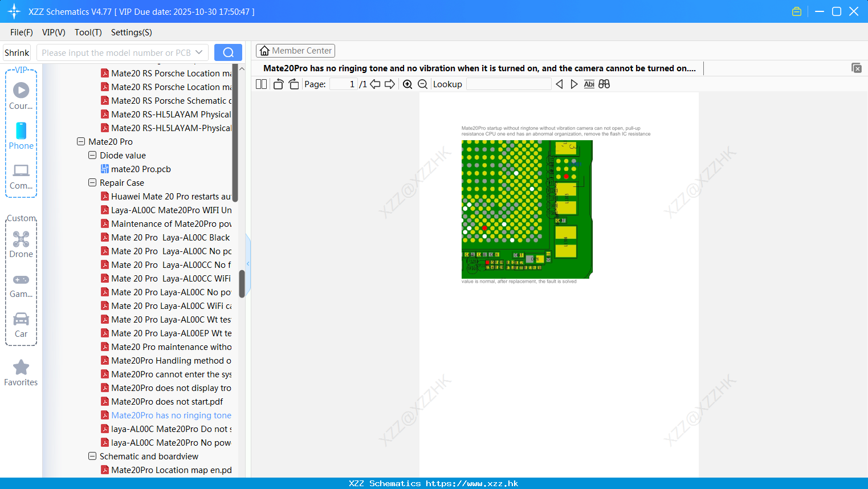This screenshot has height=489, width=868.
Task: Open Laya-AL00C Mate20Pro WIFI case
Action: [171, 210]
